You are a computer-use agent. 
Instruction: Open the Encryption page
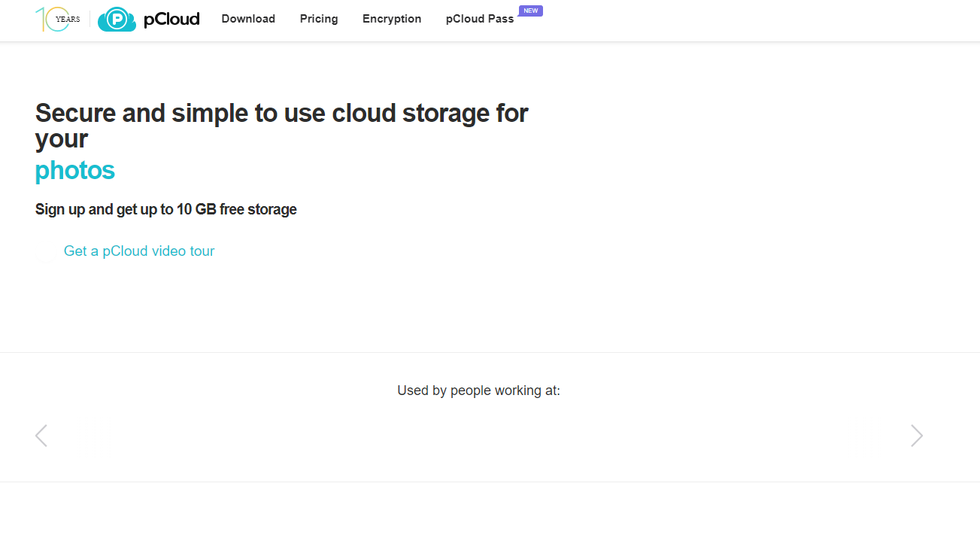pyautogui.click(x=392, y=19)
